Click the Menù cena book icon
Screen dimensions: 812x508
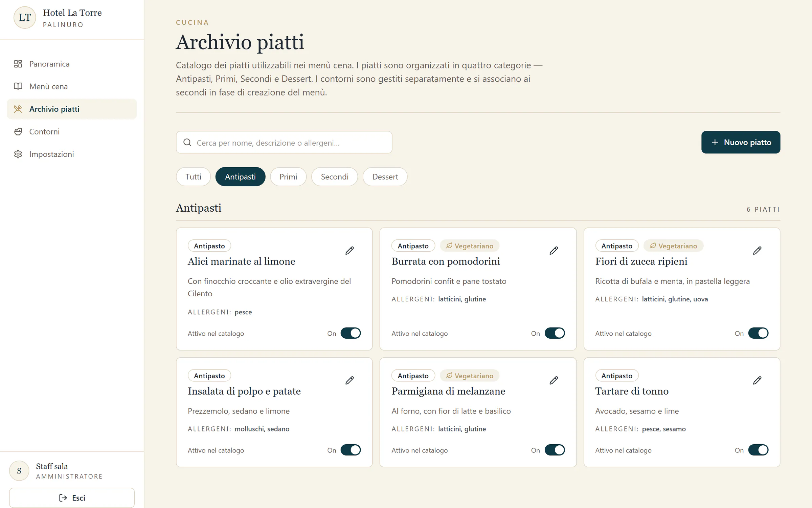pyautogui.click(x=18, y=86)
